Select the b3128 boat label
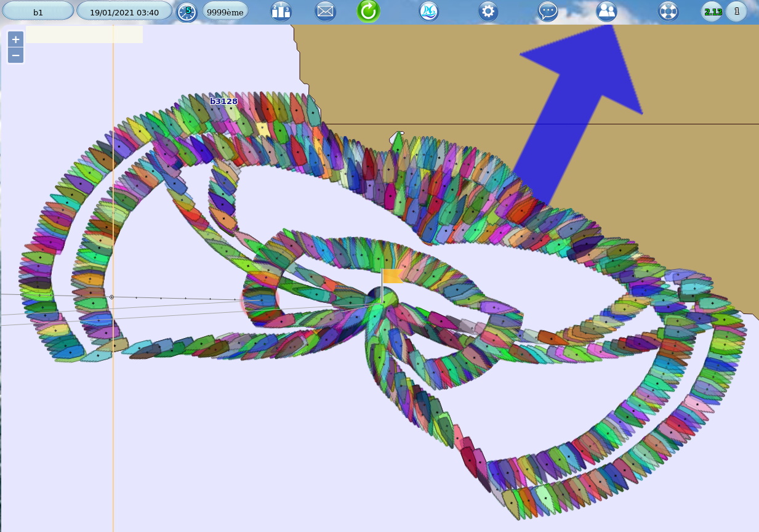The width and height of the screenshot is (759, 532). 223,101
